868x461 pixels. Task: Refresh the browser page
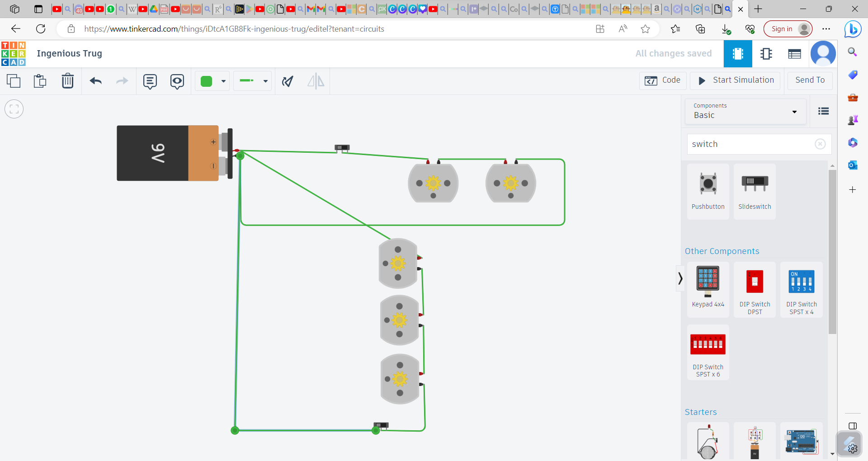pos(41,29)
